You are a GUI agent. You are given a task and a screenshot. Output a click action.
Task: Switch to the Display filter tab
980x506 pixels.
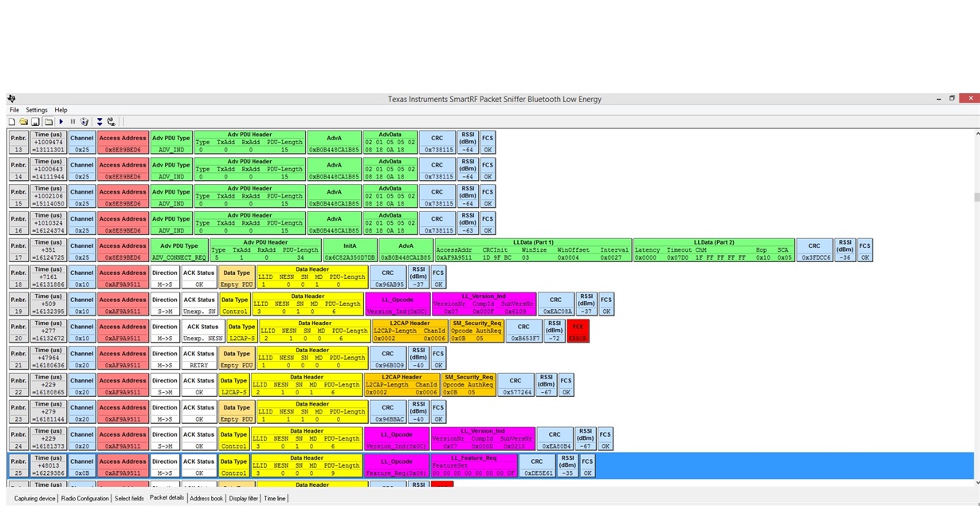244,498
